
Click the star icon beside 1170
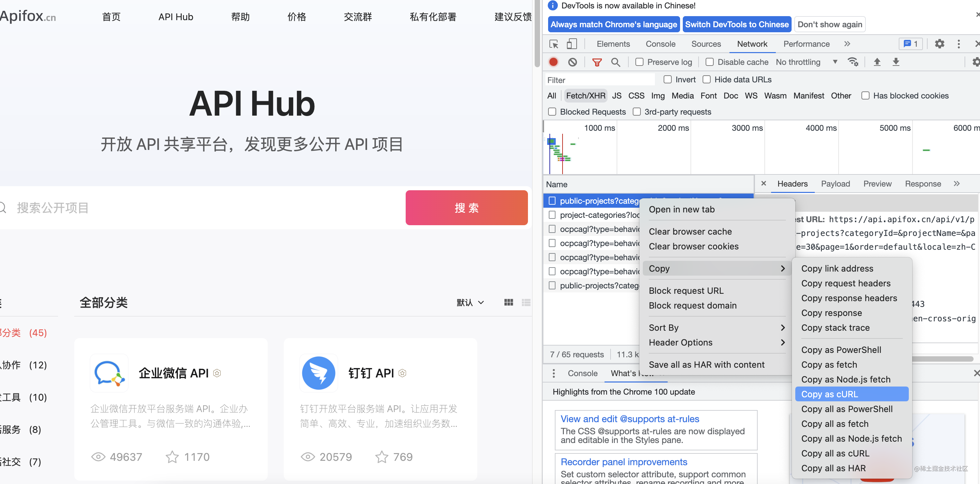172,456
